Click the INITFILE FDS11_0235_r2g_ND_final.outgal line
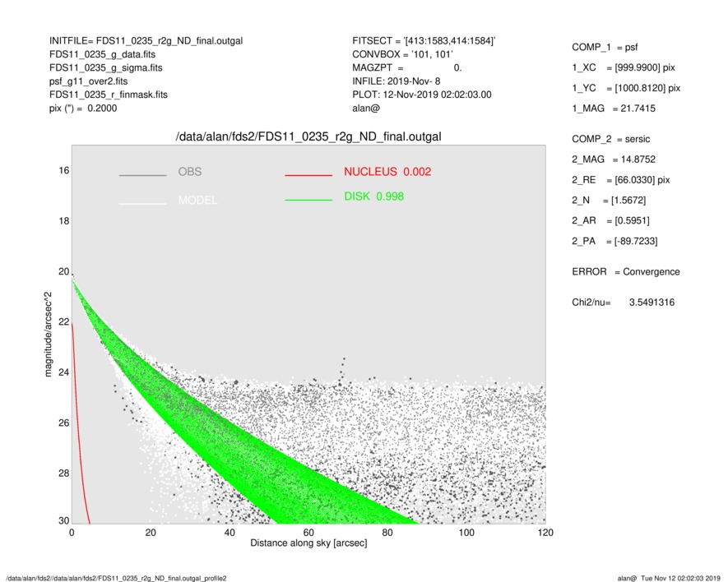The image size is (728, 582). 146,41
